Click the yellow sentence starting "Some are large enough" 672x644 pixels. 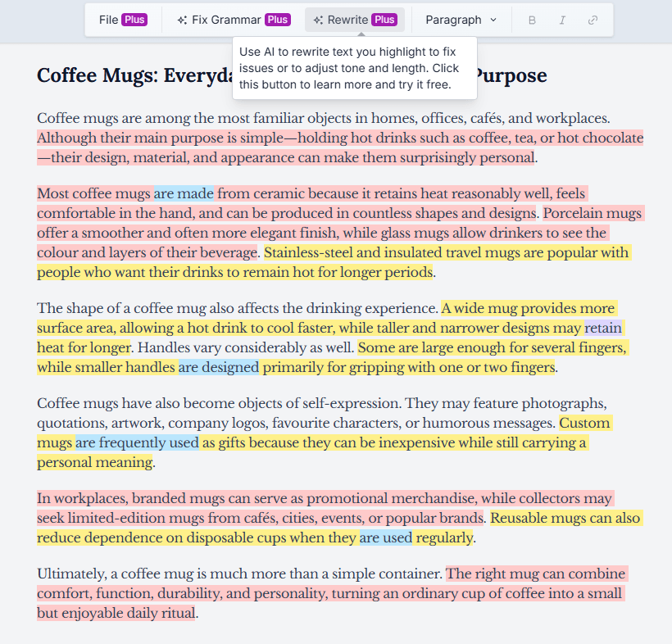(x=333, y=357)
